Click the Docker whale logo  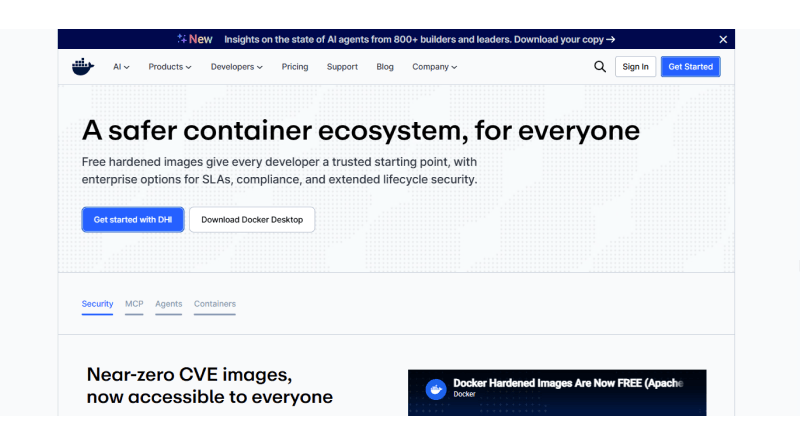click(83, 66)
